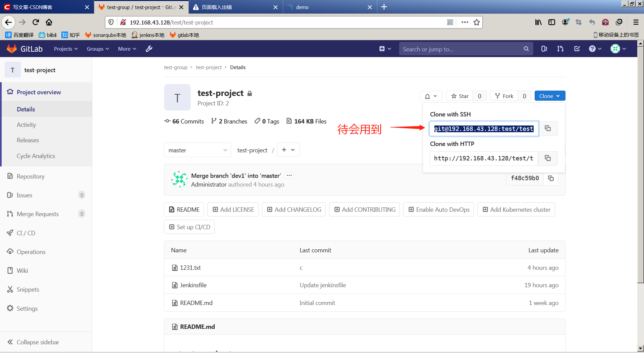Copy the commit SHA f48c59b0
Screen dimensions: 644x353
(551, 178)
